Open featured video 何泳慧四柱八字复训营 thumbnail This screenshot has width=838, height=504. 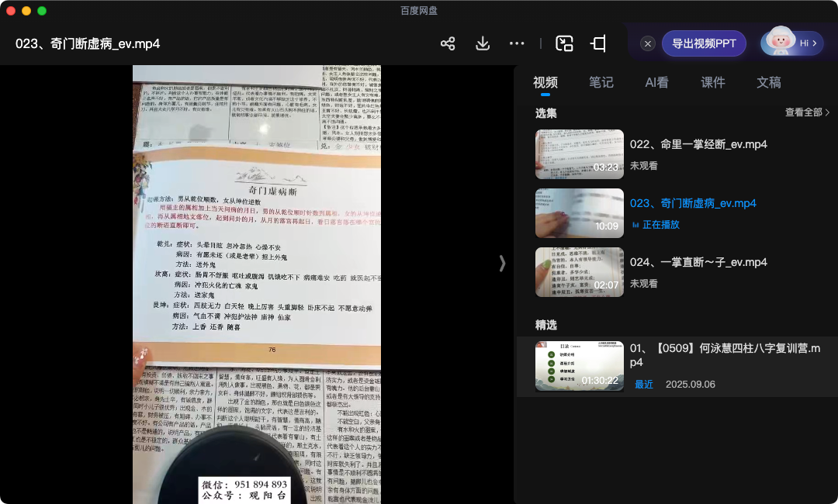pos(579,366)
